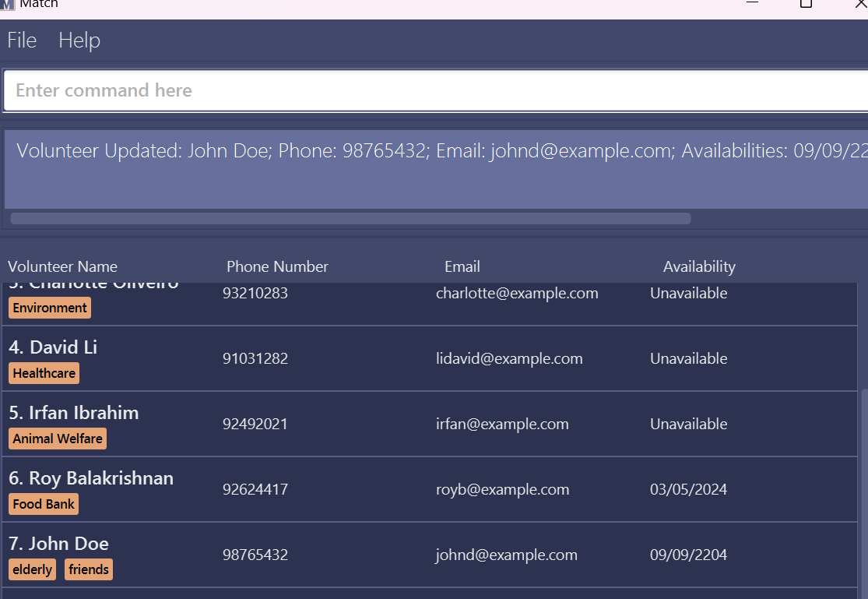Click email irfan@example.com
This screenshot has height=599, width=868.
click(502, 424)
